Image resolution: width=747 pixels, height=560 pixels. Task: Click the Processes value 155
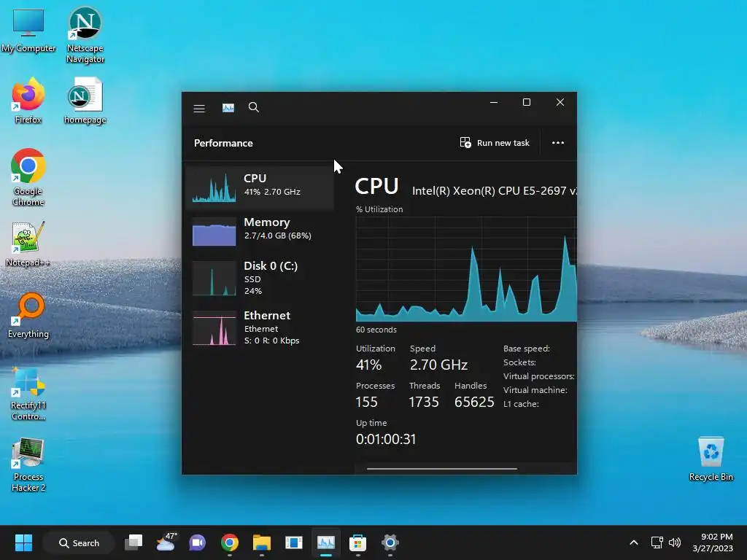click(x=366, y=402)
